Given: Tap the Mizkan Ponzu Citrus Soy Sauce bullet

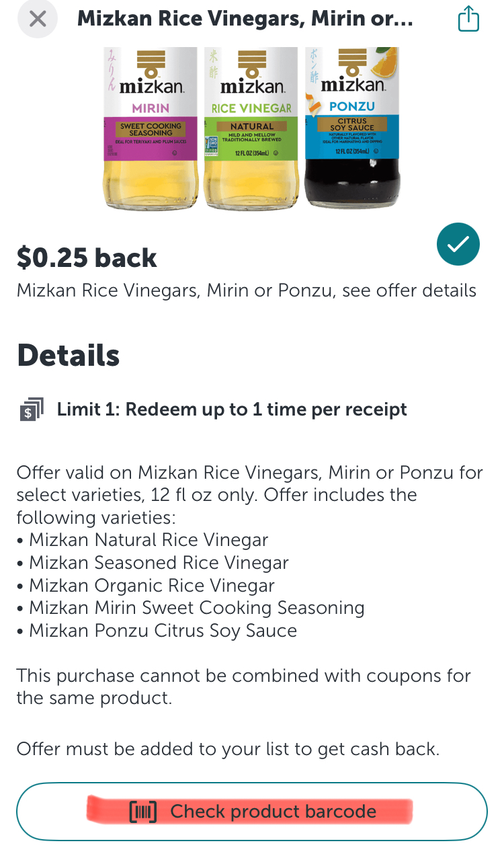Looking at the screenshot, I should point(163,631).
